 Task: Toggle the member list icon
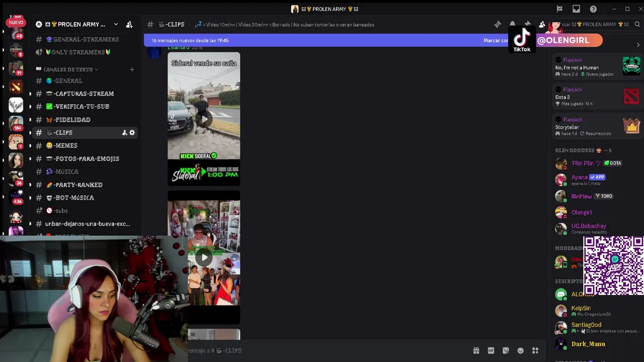click(x=542, y=24)
